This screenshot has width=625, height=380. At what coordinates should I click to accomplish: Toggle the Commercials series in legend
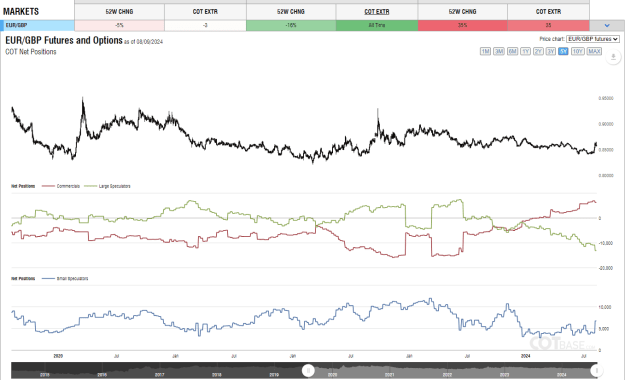61,186
